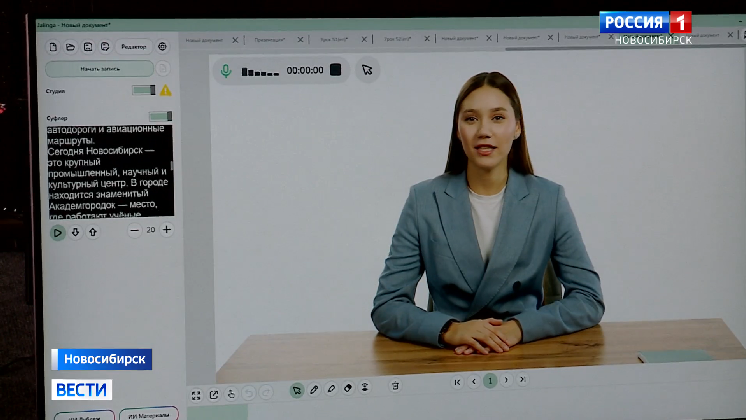Click the teleprompter down arrow button
Viewport: 746px width, 420px height.
click(x=75, y=232)
